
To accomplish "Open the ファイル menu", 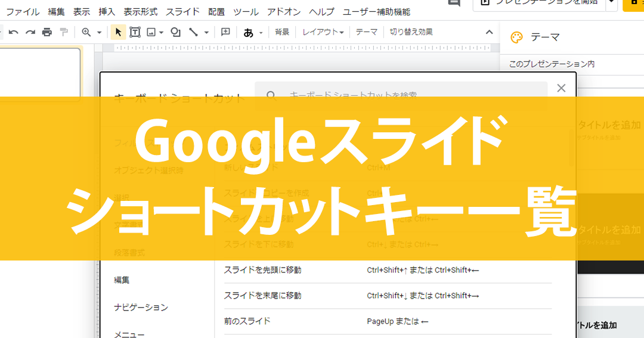I will 23,12.
